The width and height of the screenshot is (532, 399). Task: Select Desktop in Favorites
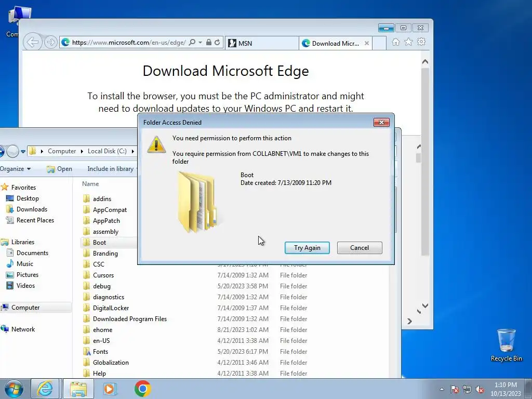coord(28,198)
